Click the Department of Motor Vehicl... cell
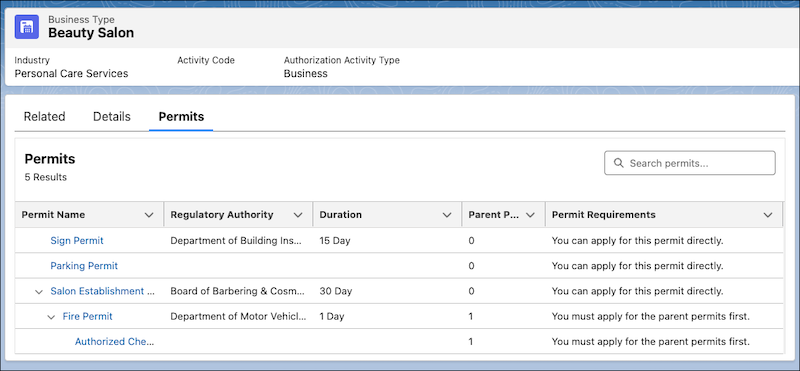 click(239, 316)
